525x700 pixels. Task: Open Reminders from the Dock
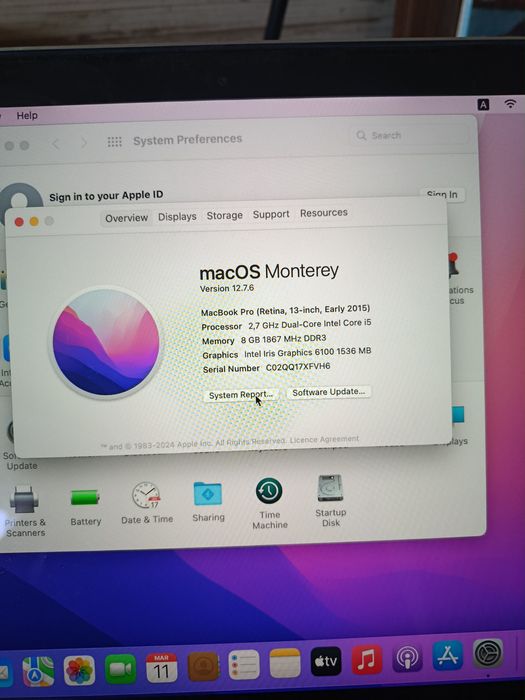coord(244,665)
